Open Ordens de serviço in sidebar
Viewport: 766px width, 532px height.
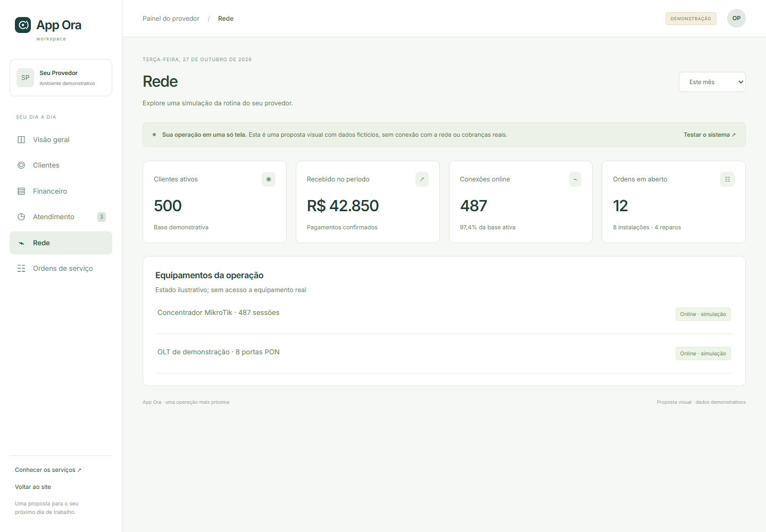coord(61,269)
